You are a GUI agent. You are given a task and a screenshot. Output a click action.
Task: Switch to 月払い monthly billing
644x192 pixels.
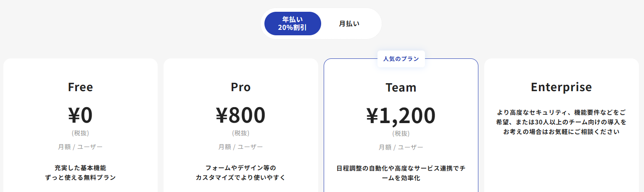(349, 24)
